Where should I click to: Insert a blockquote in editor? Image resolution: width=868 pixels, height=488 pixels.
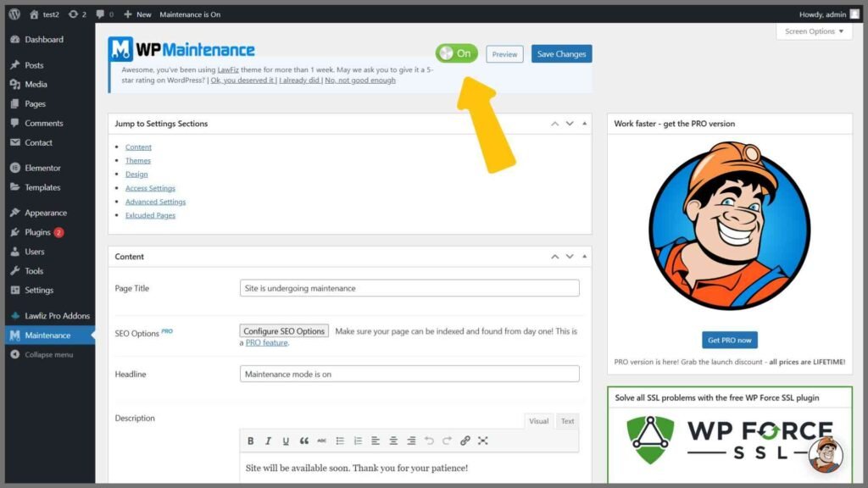click(304, 441)
